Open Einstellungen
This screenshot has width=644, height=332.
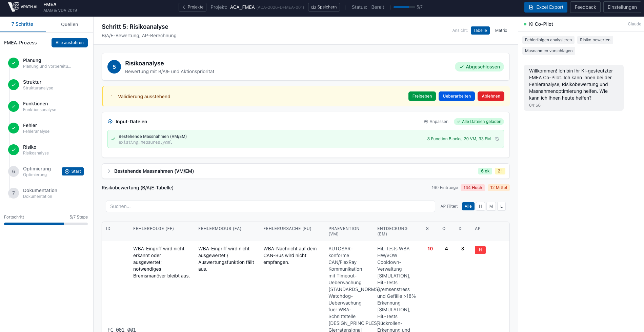point(622,7)
